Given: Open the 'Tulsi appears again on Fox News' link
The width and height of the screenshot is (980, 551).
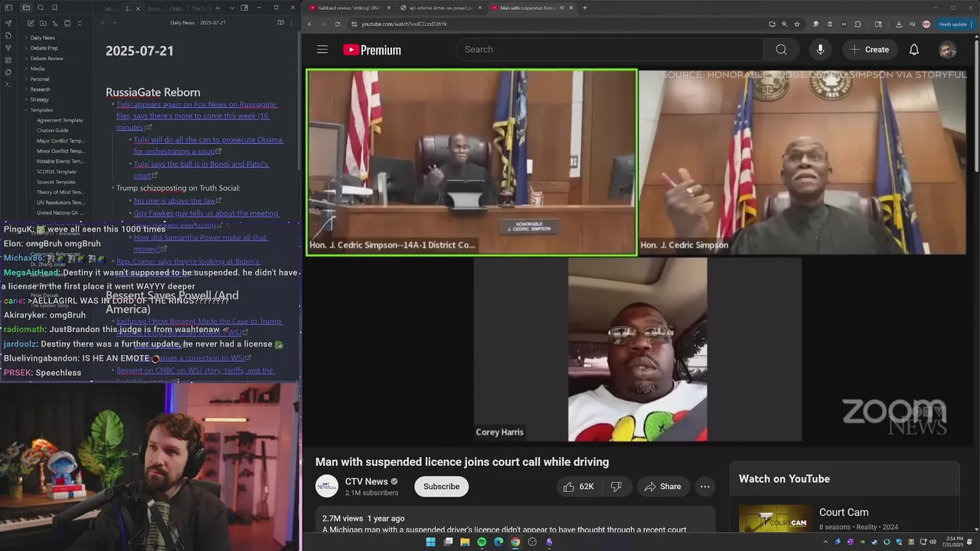Looking at the screenshot, I should [196, 116].
